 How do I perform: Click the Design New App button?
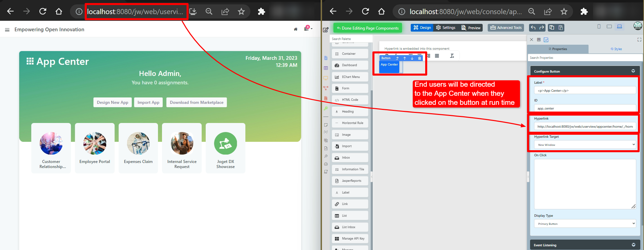(112, 102)
